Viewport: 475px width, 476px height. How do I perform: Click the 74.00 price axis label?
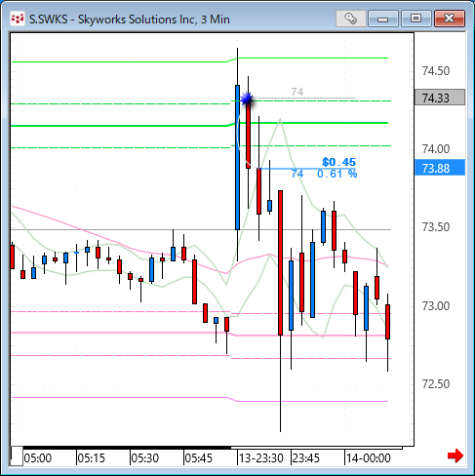[x=436, y=149]
